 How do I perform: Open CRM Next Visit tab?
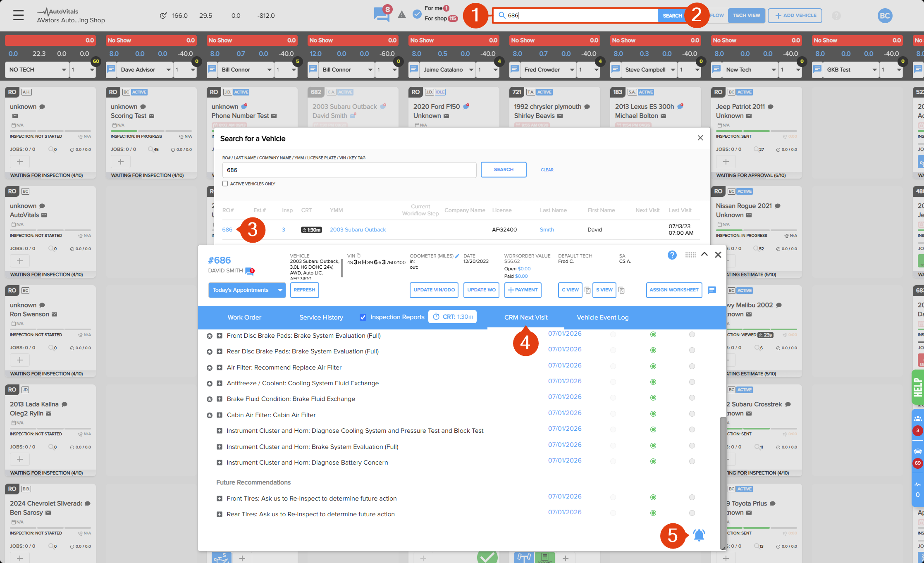click(x=526, y=317)
